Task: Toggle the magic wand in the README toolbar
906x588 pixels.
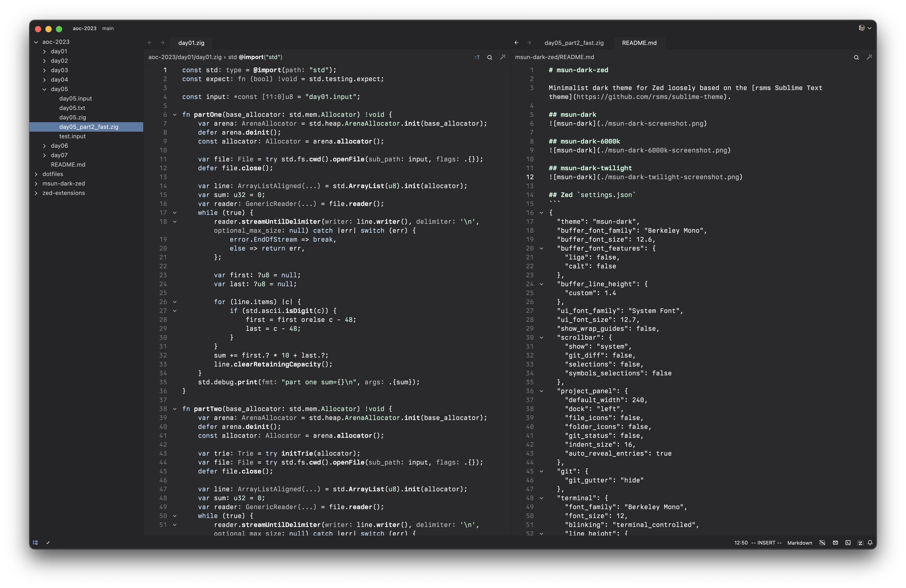Action: tap(869, 57)
